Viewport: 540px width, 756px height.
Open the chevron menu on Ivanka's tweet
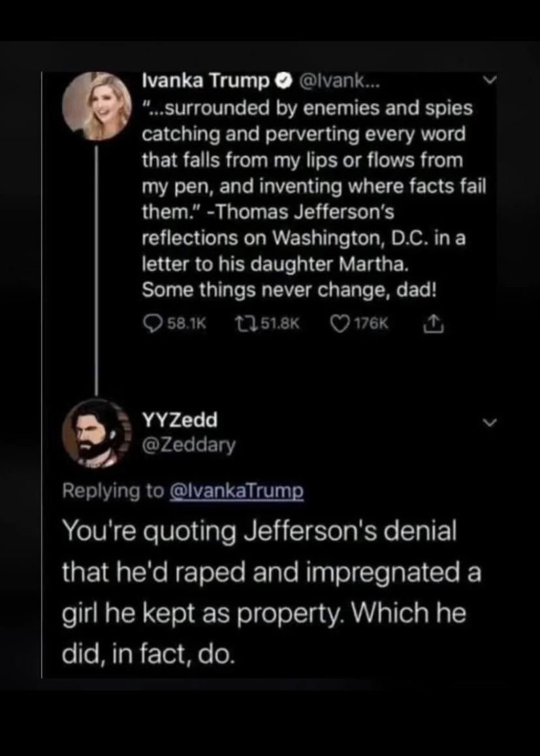(x=490, y=81)
